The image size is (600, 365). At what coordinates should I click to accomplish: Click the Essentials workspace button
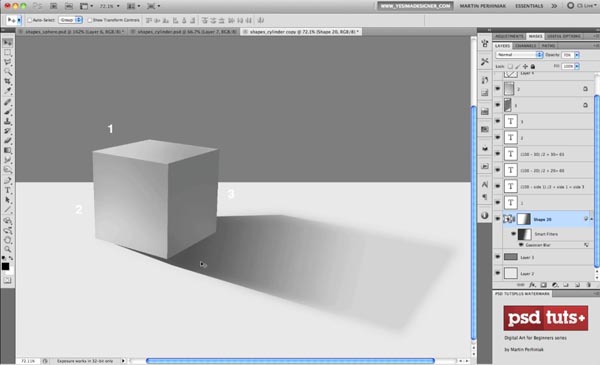tap(529, 6)
